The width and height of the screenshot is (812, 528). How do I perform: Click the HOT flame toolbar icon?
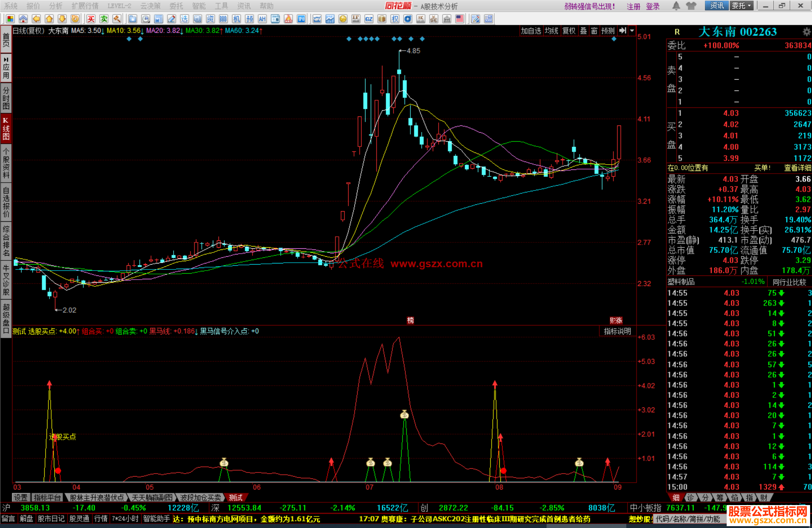[x=288, y=19]
